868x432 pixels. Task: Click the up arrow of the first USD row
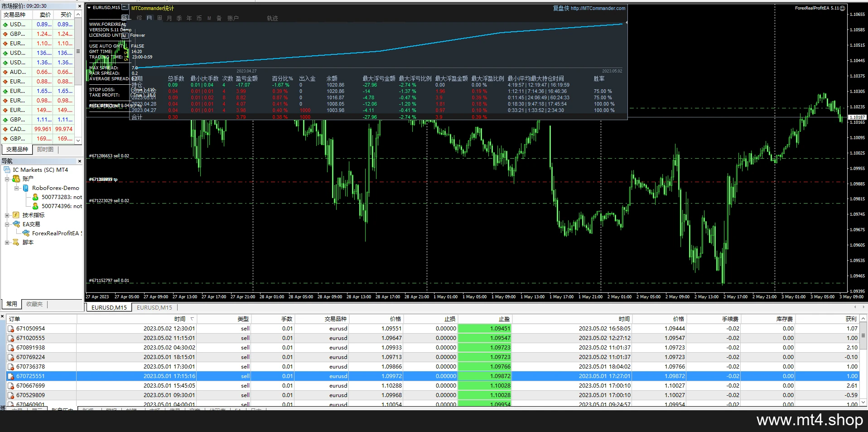5,24
